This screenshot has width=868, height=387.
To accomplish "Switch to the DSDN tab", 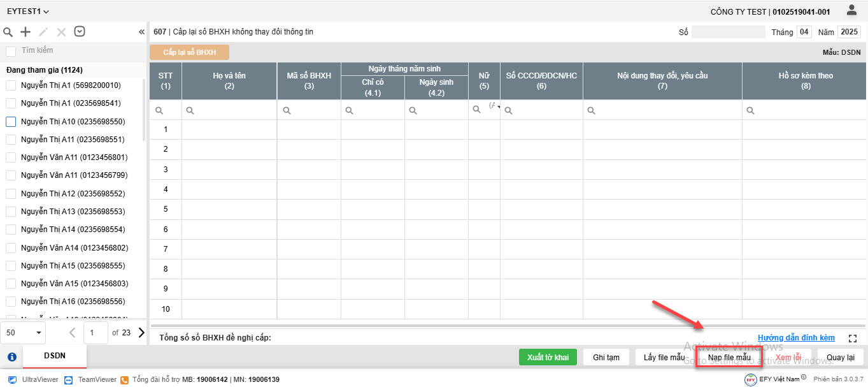I will [x=55, y=356].
